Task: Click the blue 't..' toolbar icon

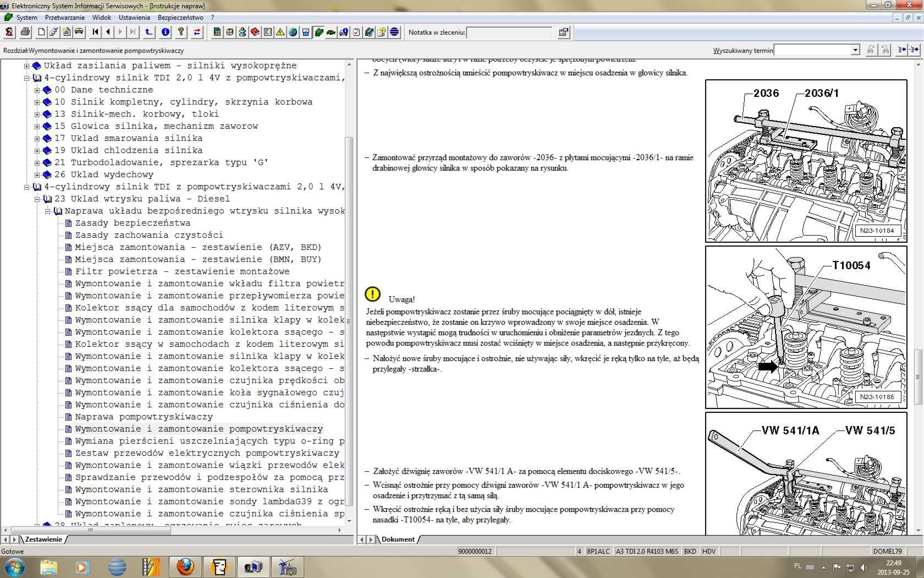Action: click(149, 32)
